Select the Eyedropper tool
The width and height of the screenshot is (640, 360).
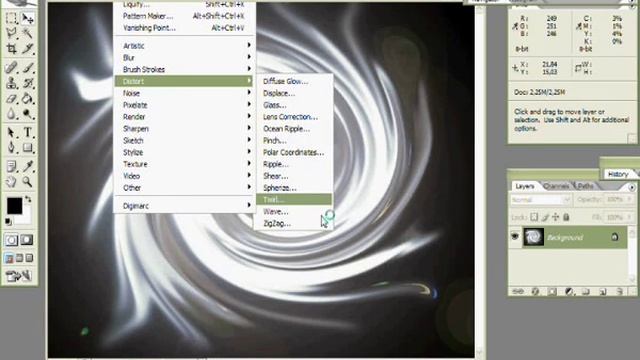pyautogui.click(x=28, y=166)
